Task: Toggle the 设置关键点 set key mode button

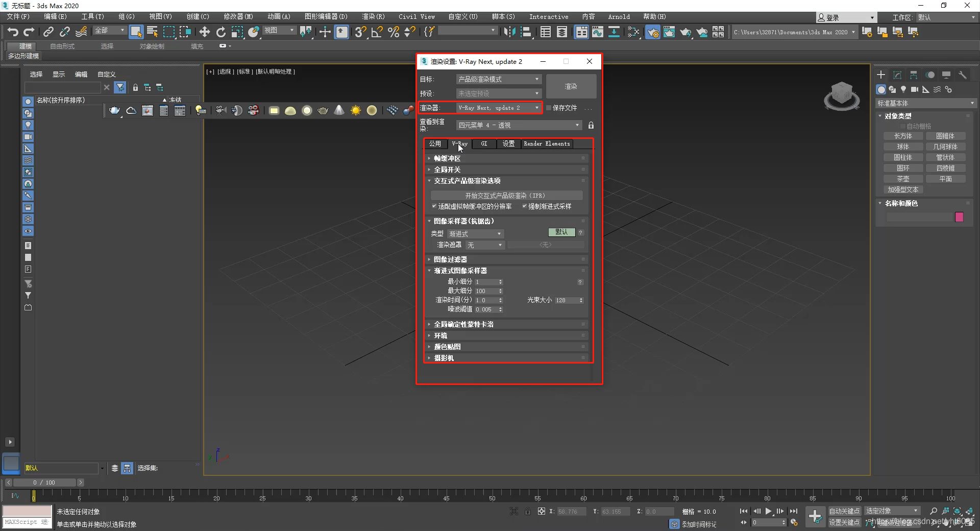Action: [x=844, y=522]
